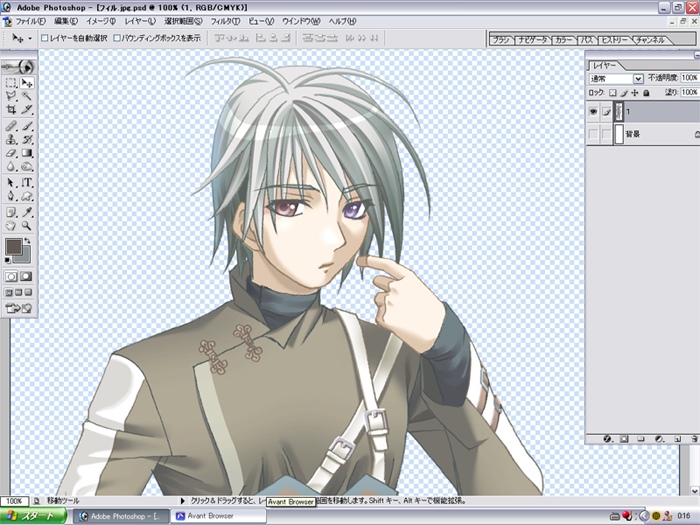The image size is (700, 525).
Task: Select the History Brush tool
Action: pyautogui.click(x=27, y=140)
